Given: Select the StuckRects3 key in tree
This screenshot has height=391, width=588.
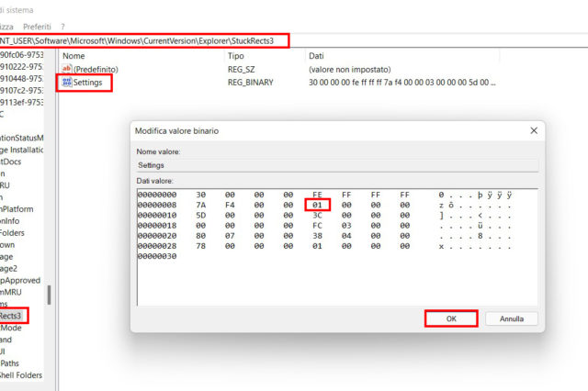Looking at the screenshot, I should [x=10, y=316].
